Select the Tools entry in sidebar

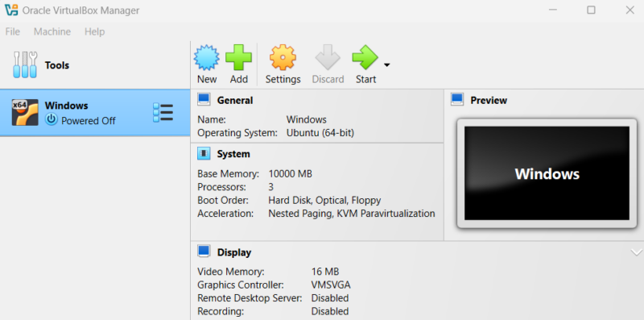(95, 65)
